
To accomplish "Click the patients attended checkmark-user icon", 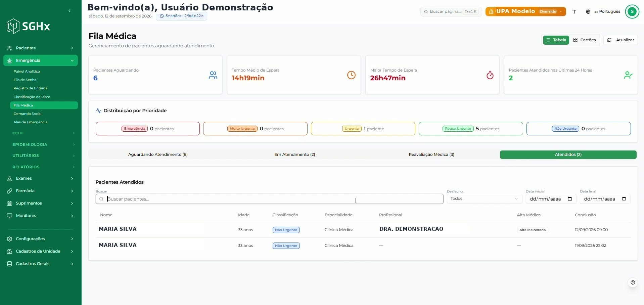I will [x=628, y=75].
